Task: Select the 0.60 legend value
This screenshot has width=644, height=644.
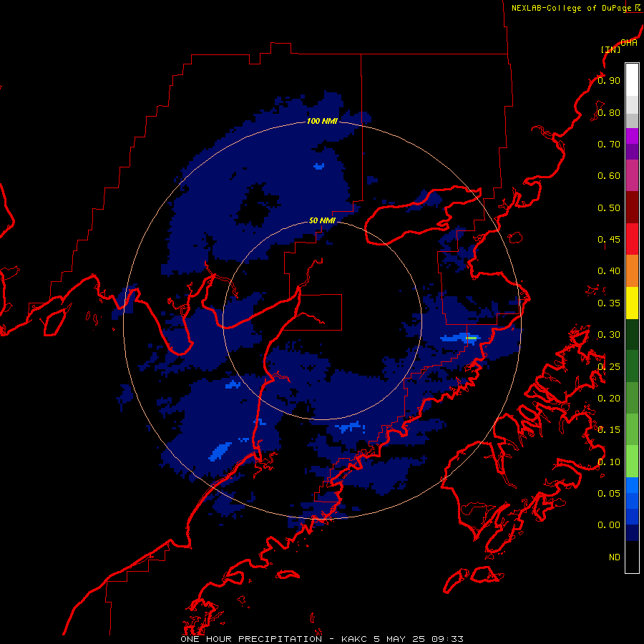Action: point(609,176)
